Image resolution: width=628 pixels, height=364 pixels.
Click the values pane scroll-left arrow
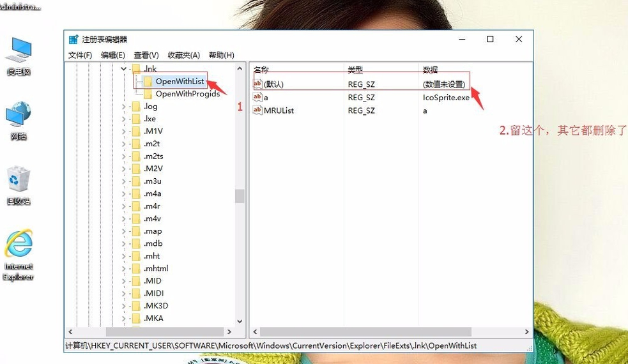[x=255, y=331]
